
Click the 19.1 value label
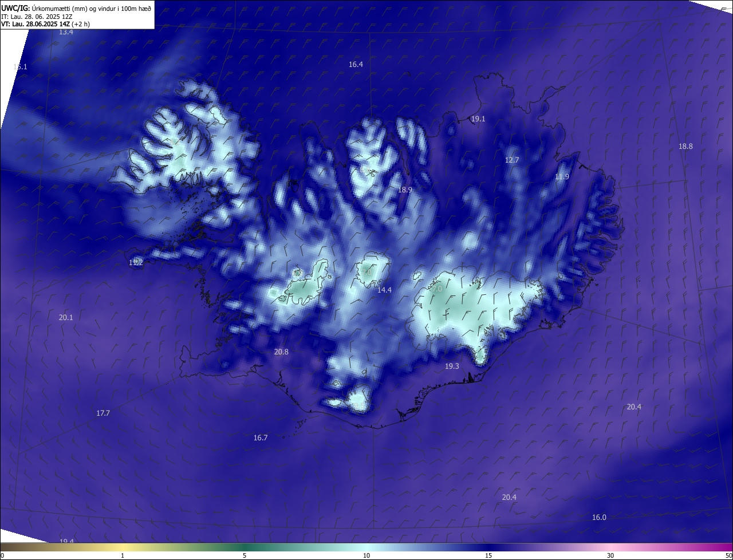point(478,119)
